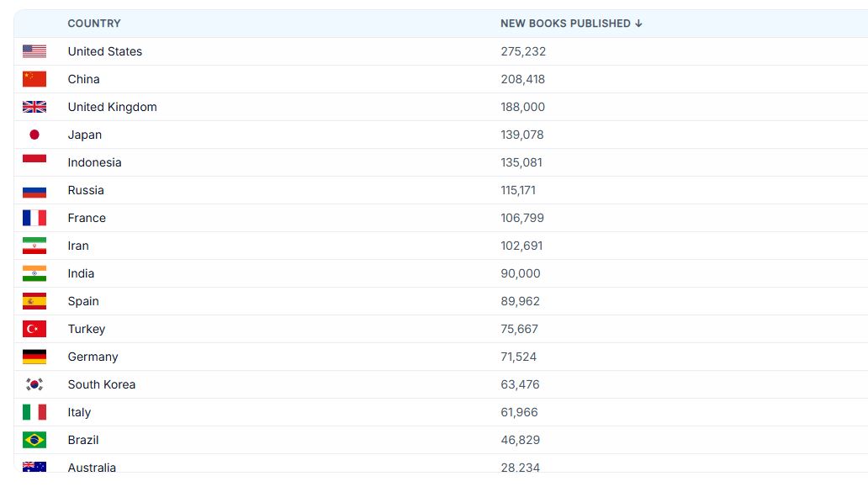Select the France country name
The image size is (868, 492).
coord(87,218)
